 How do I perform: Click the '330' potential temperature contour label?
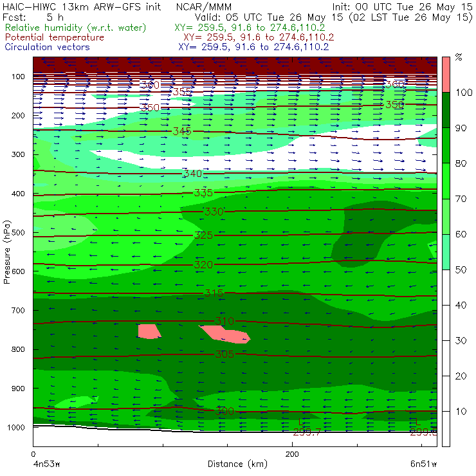point(214,211)
